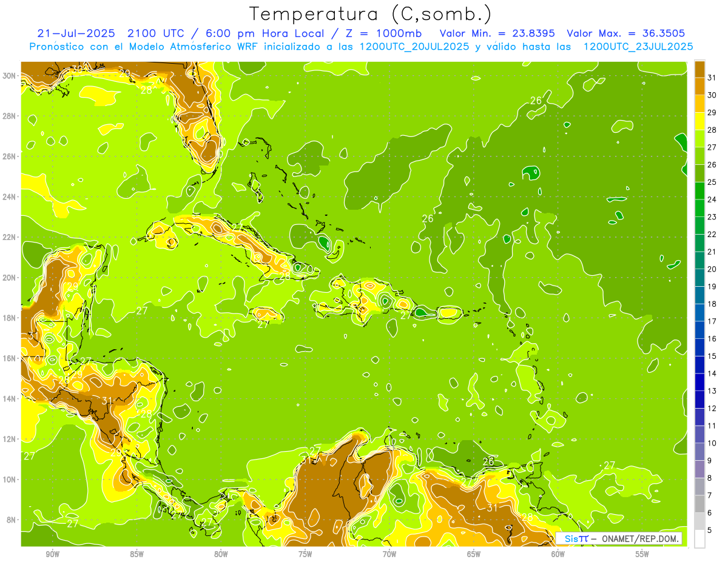This screenshot has width=728, height=562.
Task: Click the 60W longitude axis label
Action: click(x=558, y=554)
